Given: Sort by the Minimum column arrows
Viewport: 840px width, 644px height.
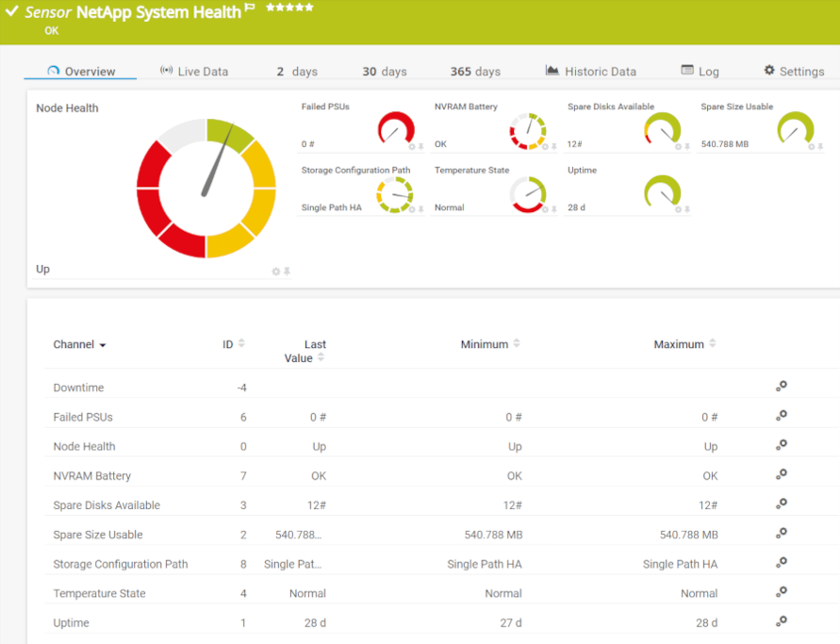Looking at the screenshot, I should point(517,344).
